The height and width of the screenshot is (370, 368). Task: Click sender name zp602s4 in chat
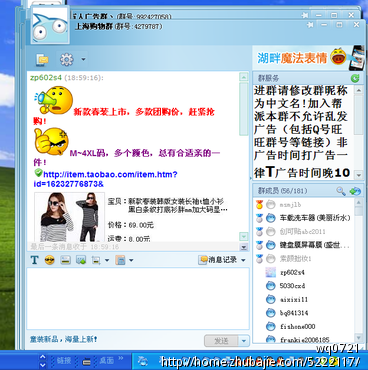tap(46, 78)
